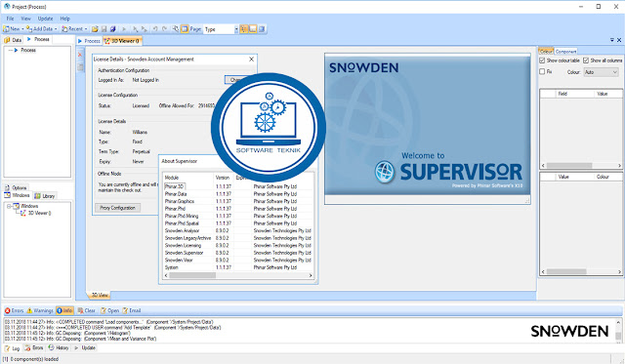Close the License Details dialog
The image size is (625, 364).
(x=252, y=59)
